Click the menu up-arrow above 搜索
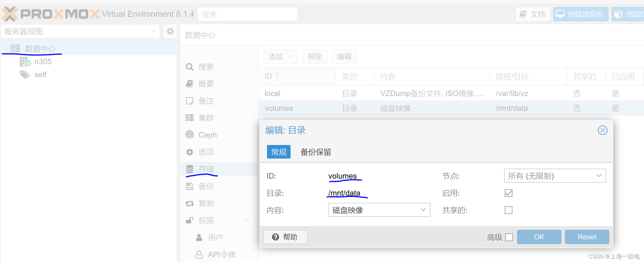This screenshot has width=644, height=262. pos(219,53)
